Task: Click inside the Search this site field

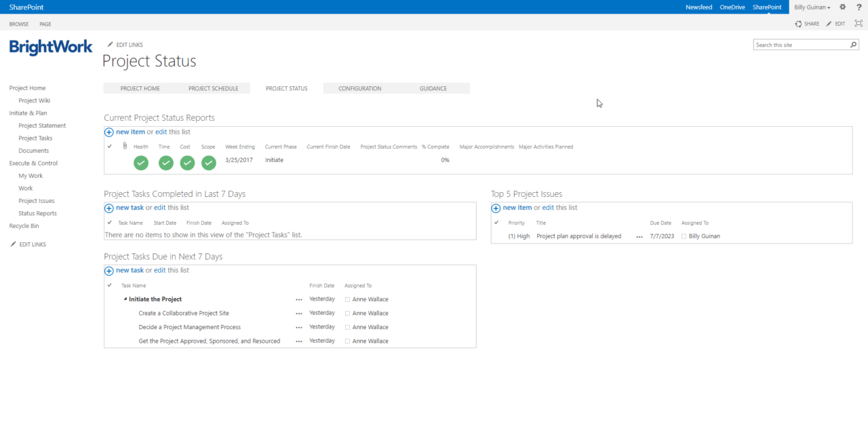Action: (x=800, y=43)
